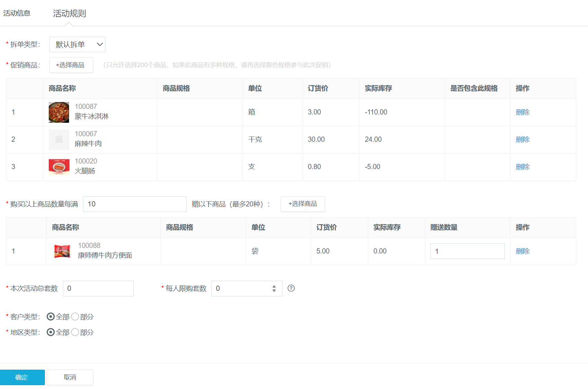Select 全部 for 地区类型
Viewport: 588px width, 389px height.
point(51,332)
